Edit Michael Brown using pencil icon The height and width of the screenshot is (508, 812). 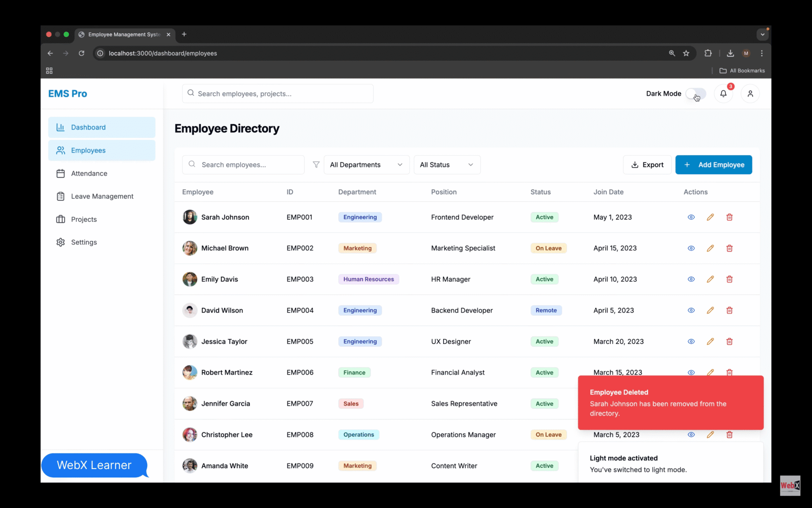coord(710,248)
